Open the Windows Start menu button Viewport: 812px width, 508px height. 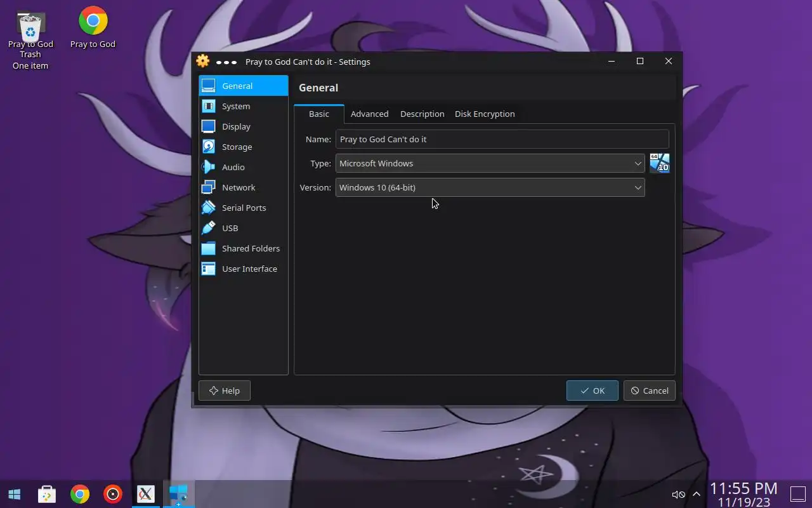click(x=14, y=494)
